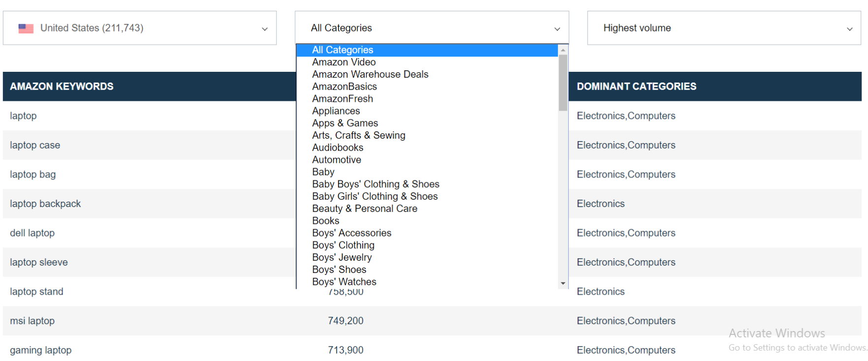The width and height of the screenshot is (868, 361).
Task: Click the volume value 749,200
Action: (x=345, y=321)
